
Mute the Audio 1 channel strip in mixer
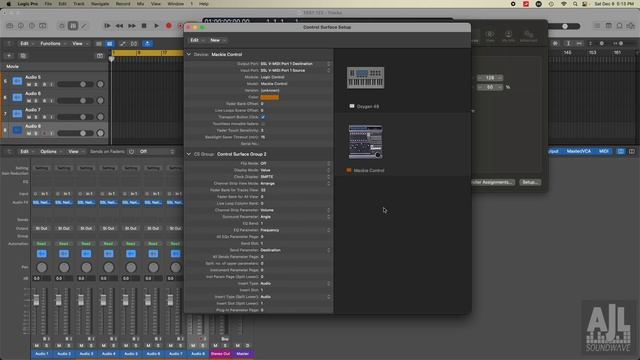37,346
